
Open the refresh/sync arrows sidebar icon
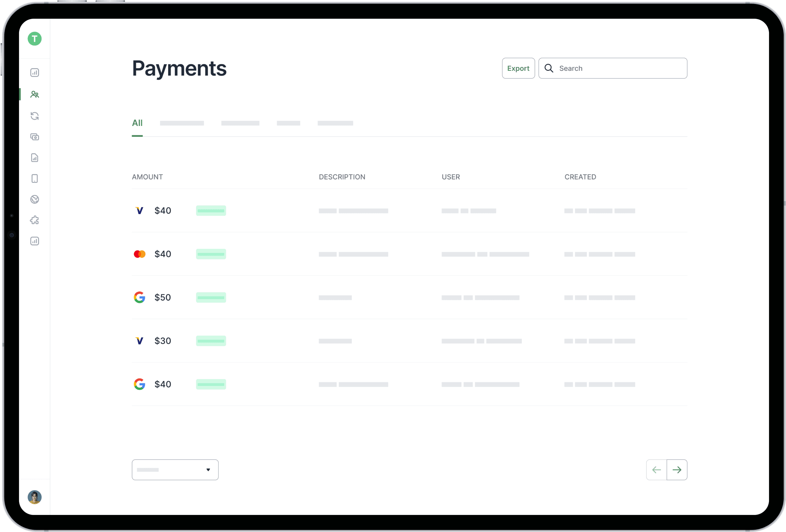(x=34, y=116)
